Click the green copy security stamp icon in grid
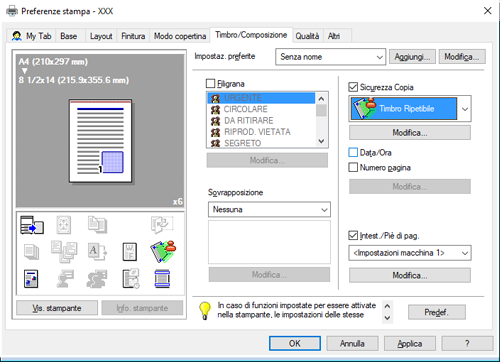 (163, 251)
